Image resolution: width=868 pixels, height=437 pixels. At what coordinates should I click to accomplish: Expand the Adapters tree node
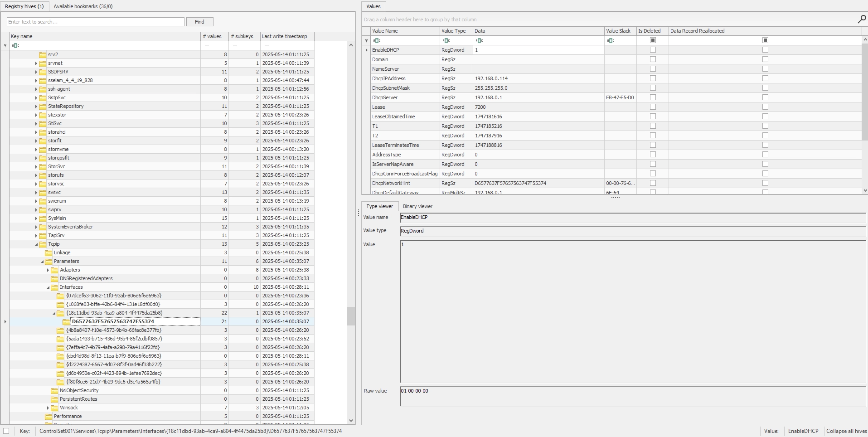click(48, 270)
